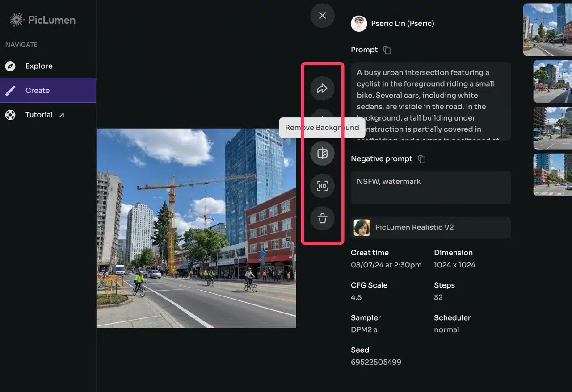The image size is (572, 392).
Task: Open the Pseric Lin (Pseric) username
Action: click(x=402, y=24)
